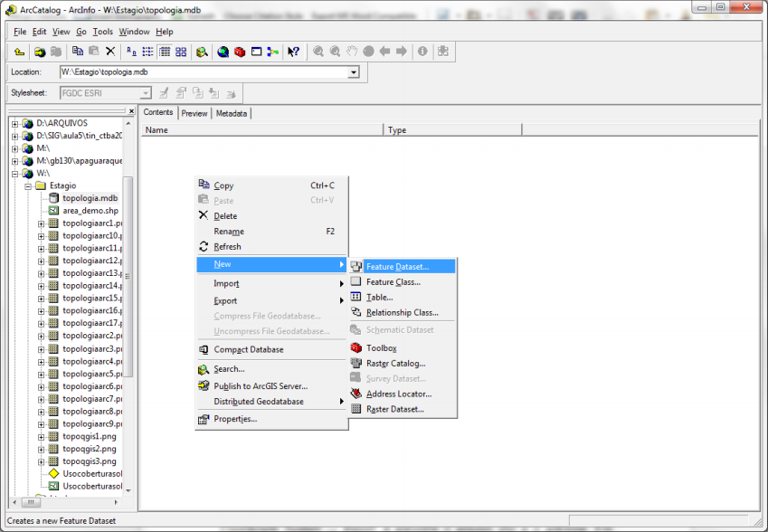Collapse the Estagio folder node
Screen dimensions: 768x532
[28, 186]
